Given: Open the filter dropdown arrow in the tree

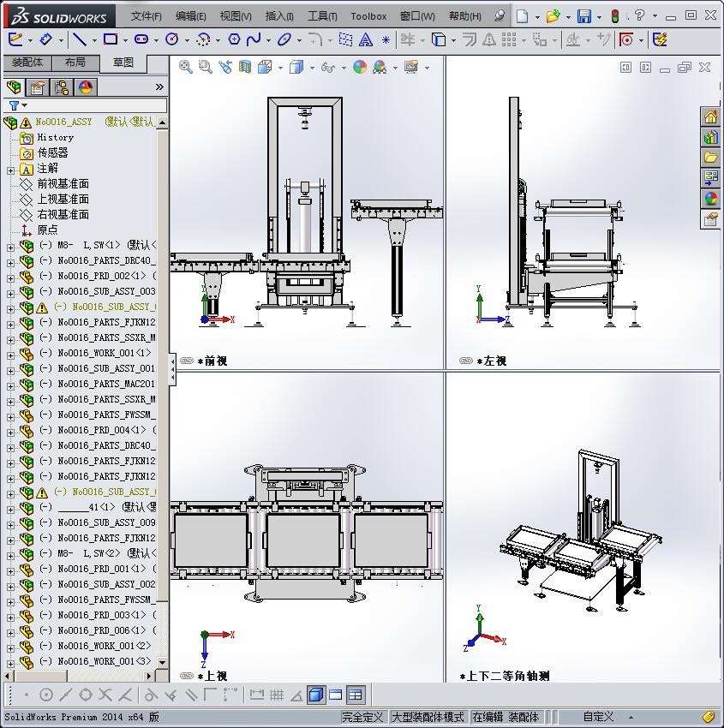Looking at the screenshot, I should [25, 105].
